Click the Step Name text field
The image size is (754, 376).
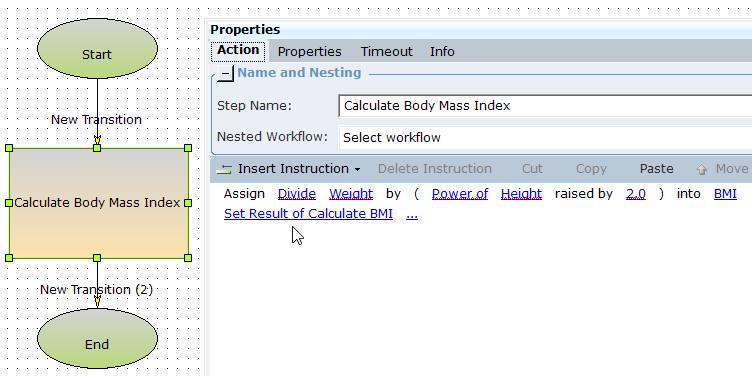tap(545, 106)
